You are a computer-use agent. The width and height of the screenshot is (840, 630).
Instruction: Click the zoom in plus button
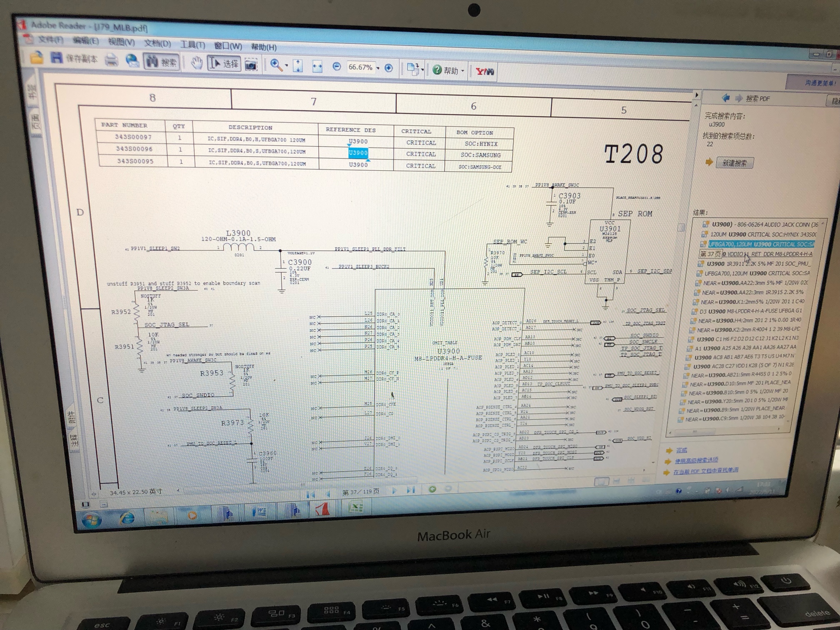tap(388, 68)
